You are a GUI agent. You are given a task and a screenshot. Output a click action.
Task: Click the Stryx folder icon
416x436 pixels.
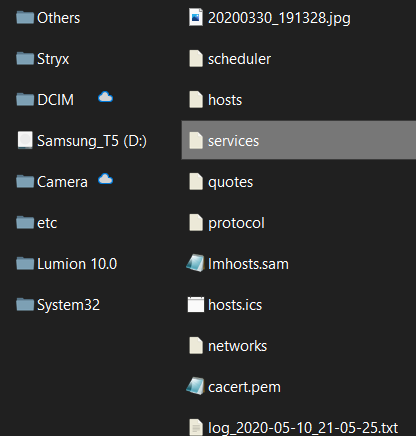point(25,59)
